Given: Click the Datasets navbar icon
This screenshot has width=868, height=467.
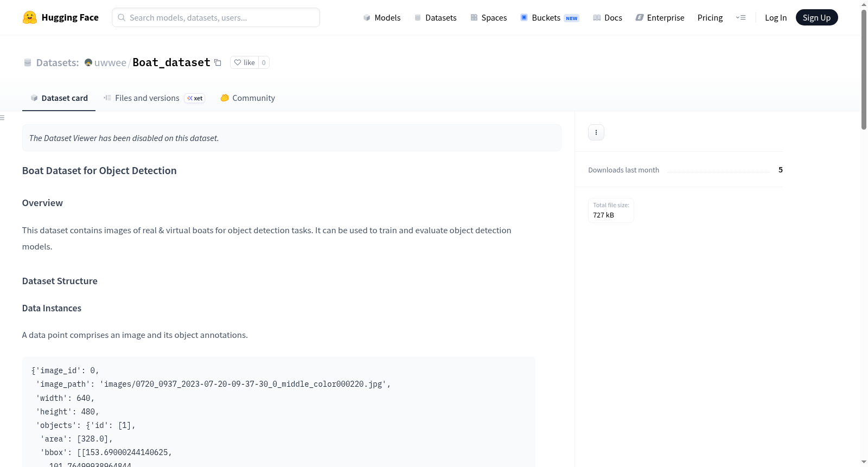Looking at the screenshot, I should (x=418, y=17).
